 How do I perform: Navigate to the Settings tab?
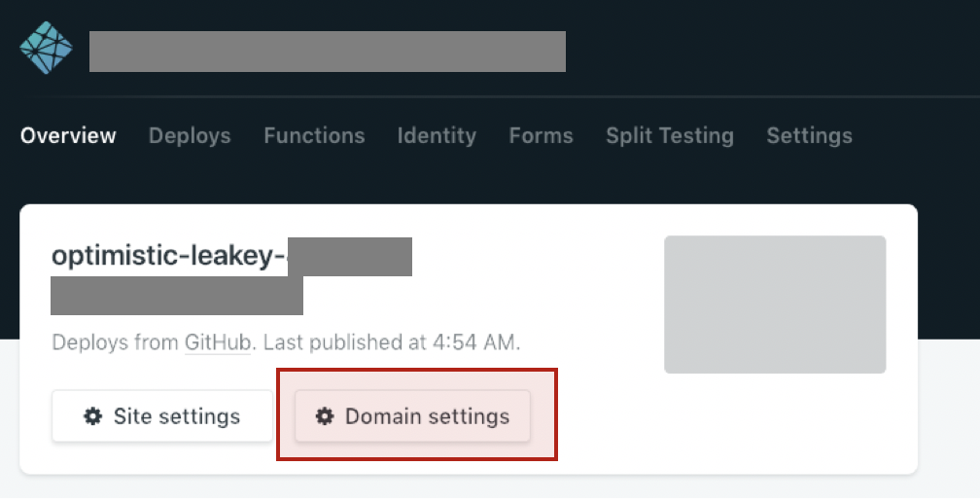click(x=809, y=135)
